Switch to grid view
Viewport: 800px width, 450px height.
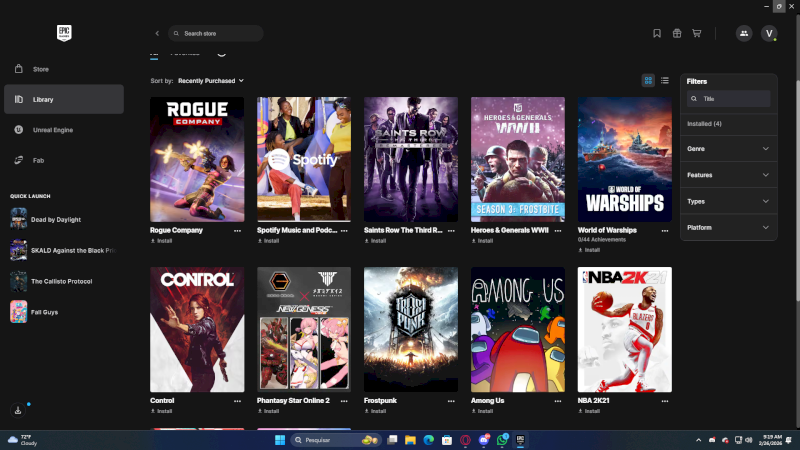coord(648,80)
